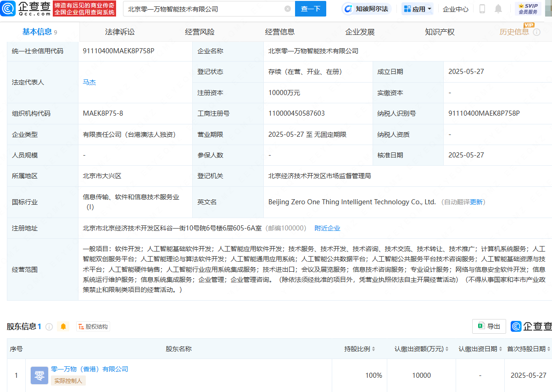Click the Qcc.com 企查查 logo

coord(25,9)
